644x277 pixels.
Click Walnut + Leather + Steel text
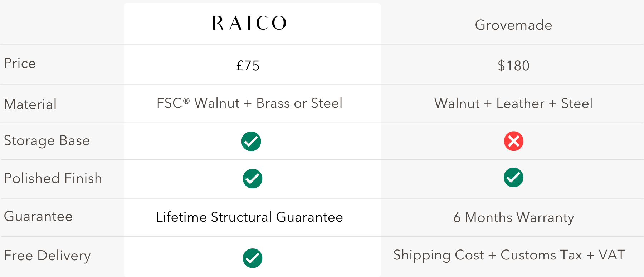[x=513, y=104]
